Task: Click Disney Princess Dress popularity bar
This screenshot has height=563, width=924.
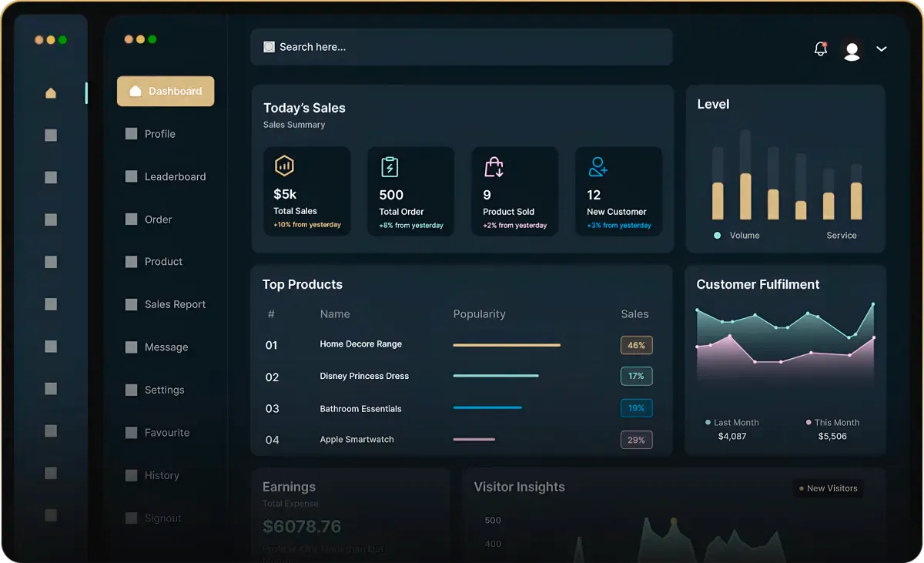Action: 496,376
